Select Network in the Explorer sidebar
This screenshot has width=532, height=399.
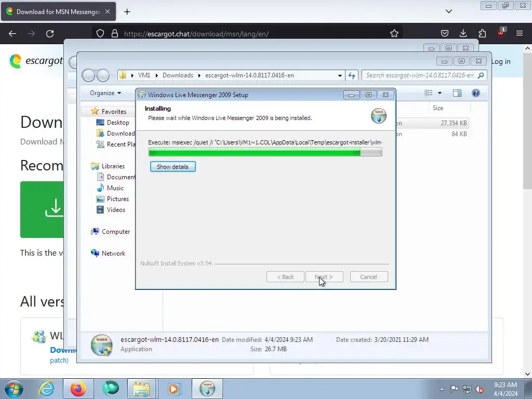[x=113, y=254]
